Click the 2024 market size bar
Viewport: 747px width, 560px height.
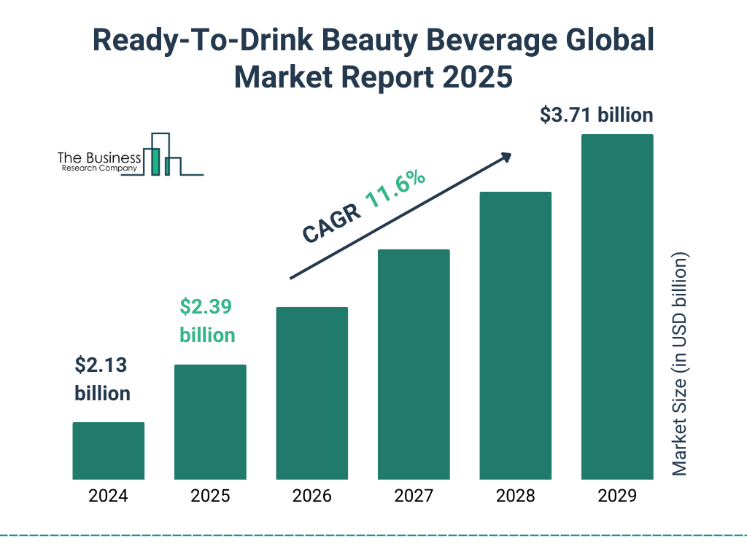(108, 451)
